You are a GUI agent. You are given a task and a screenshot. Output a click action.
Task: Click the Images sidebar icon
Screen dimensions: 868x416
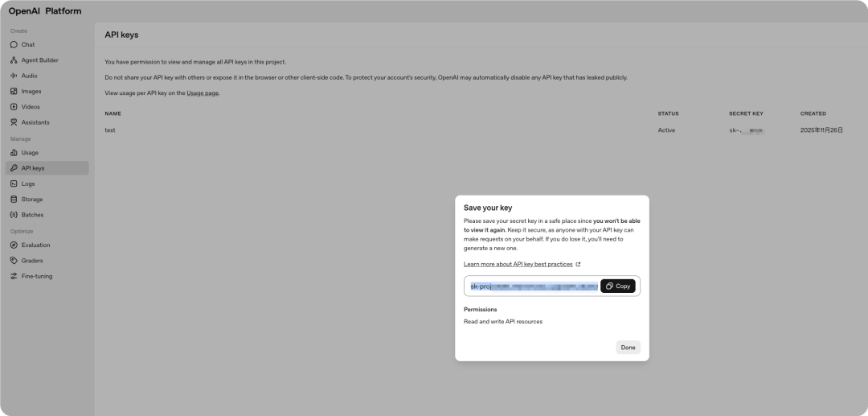tap(14, 92)
